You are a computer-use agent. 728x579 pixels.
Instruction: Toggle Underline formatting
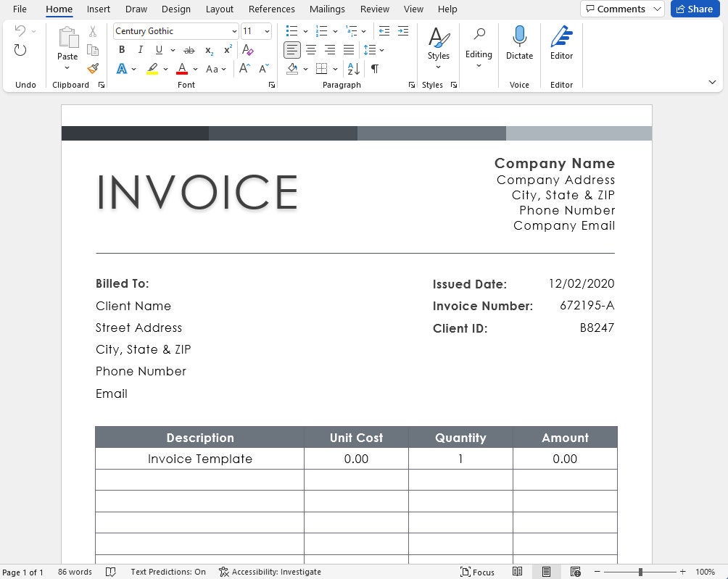(x=159, y=50)
